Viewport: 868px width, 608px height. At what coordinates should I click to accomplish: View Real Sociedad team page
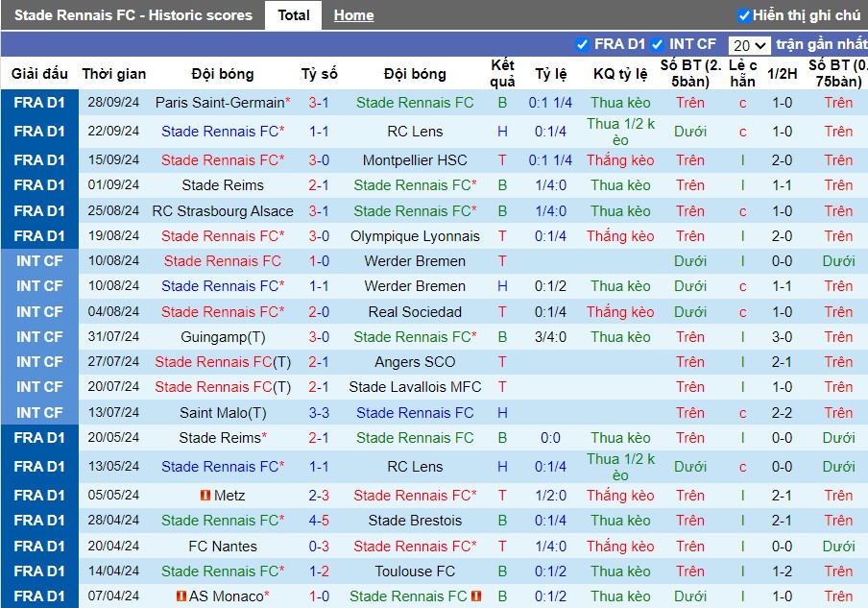(415, 312)
